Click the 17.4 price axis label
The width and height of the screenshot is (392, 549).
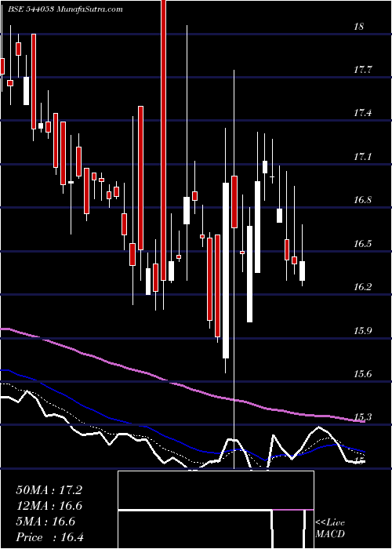click(362, 114)
